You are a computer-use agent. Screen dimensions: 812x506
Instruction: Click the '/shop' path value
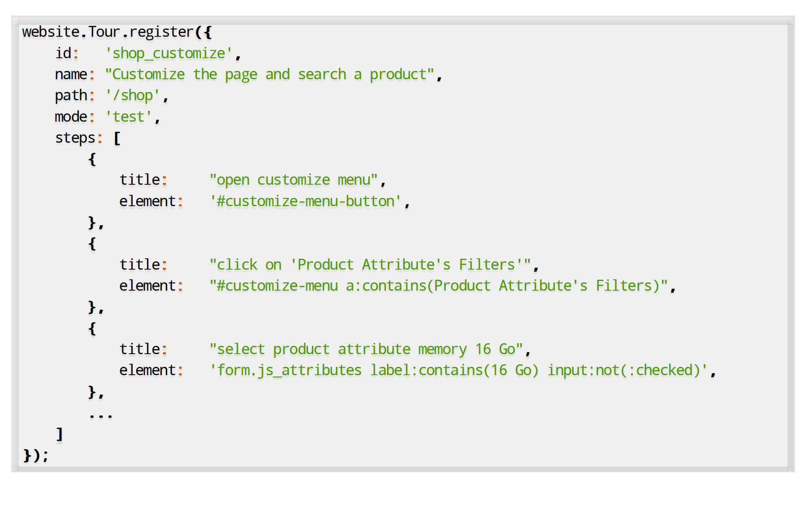[133, 95]
